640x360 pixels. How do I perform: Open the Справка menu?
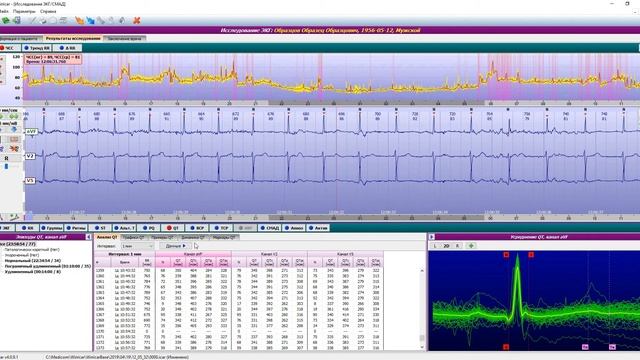click(x=48, y=11)
